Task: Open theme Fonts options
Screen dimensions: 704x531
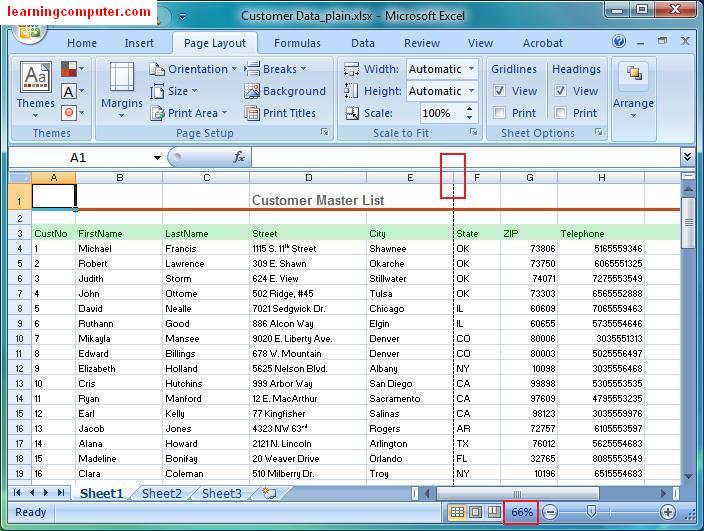Action: (x=72, y=91)
